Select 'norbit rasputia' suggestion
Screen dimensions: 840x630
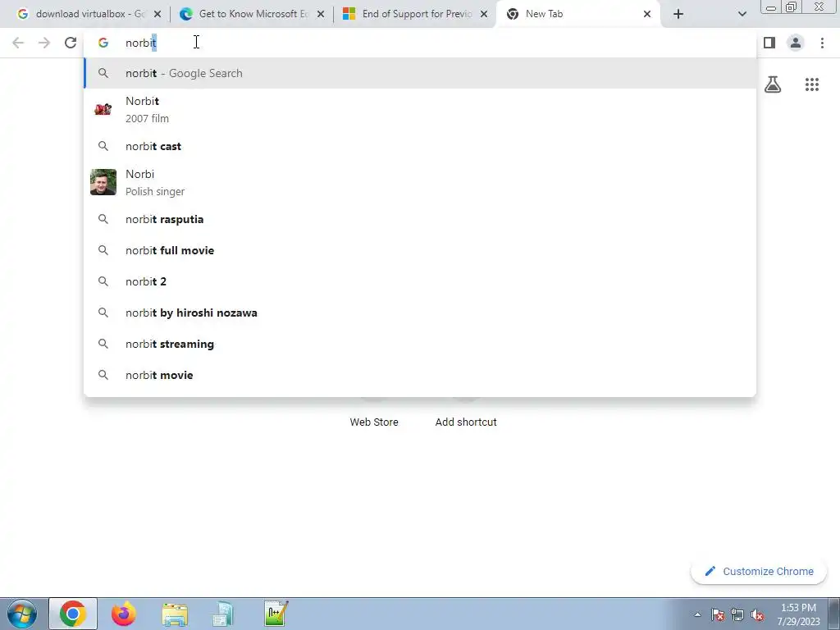tap(420, 219)
